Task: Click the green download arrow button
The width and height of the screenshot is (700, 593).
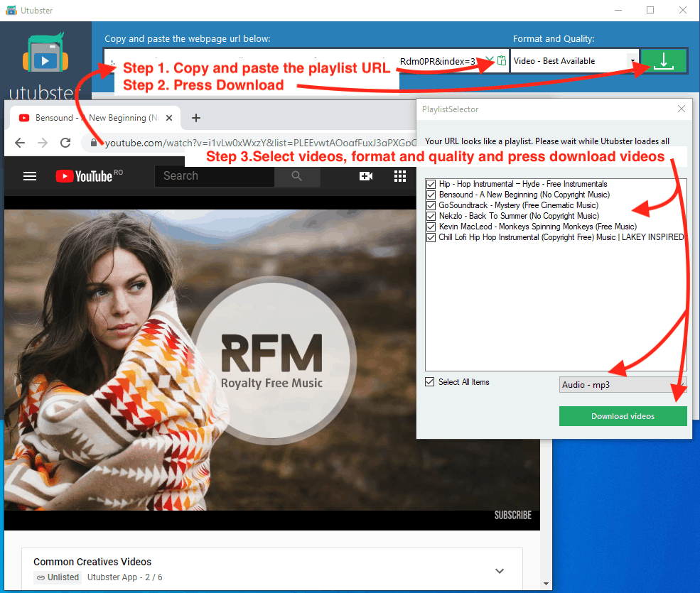Action: [x=664, y=60]
